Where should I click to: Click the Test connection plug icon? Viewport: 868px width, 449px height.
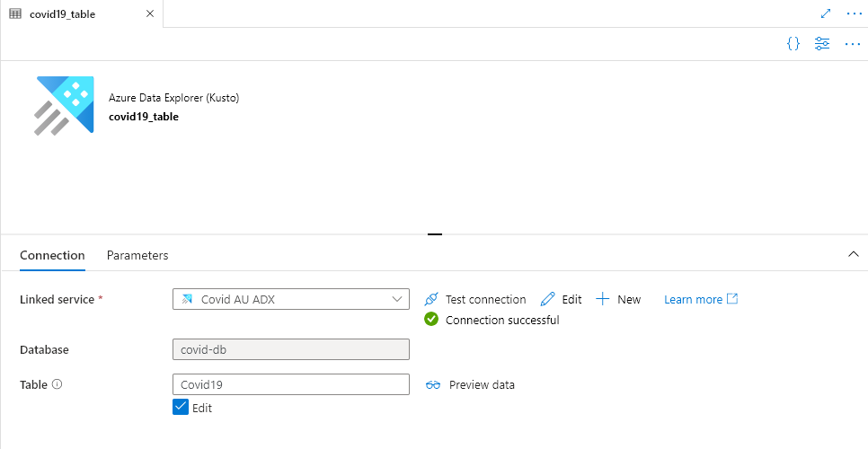431,299
